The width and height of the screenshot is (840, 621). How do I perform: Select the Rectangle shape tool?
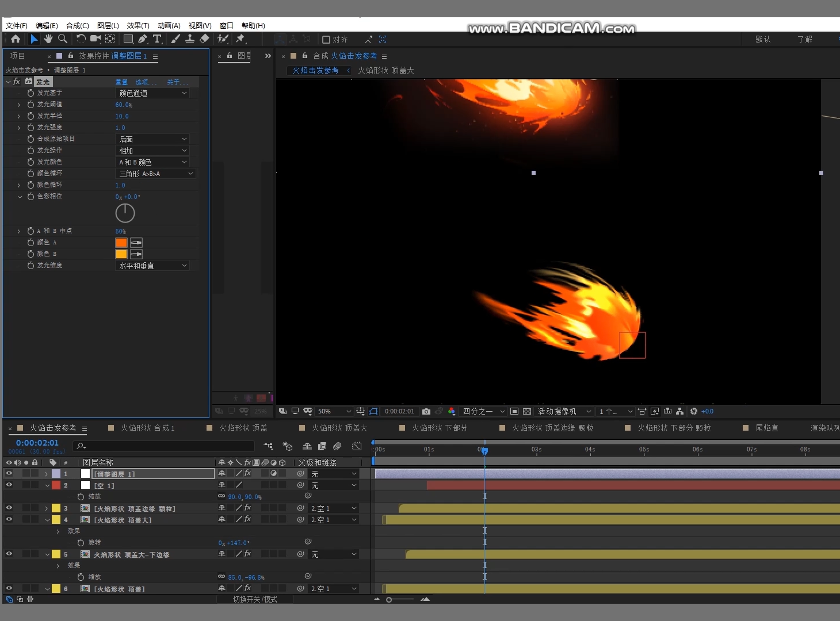pos(128,39)
